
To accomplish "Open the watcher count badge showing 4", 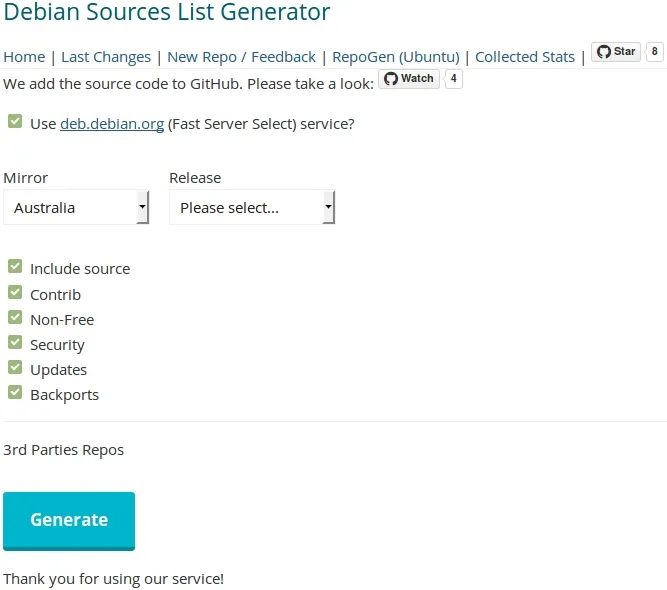I will [453, 79].
